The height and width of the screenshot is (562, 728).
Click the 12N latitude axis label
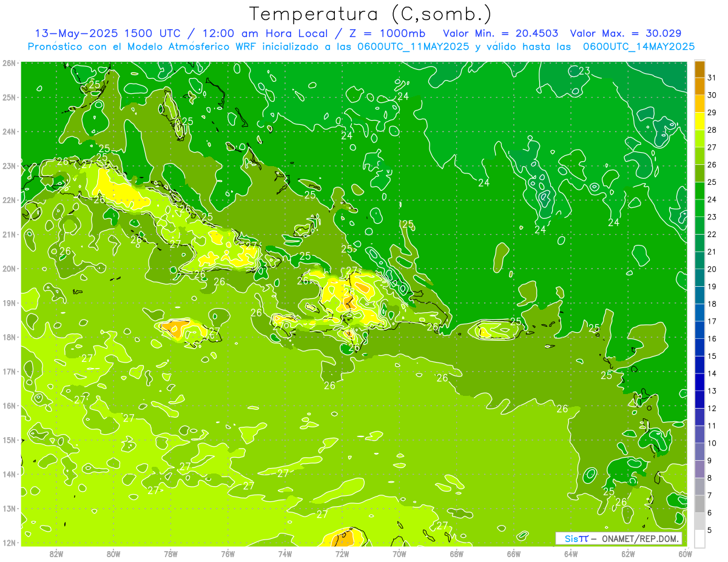click(8, 543)
